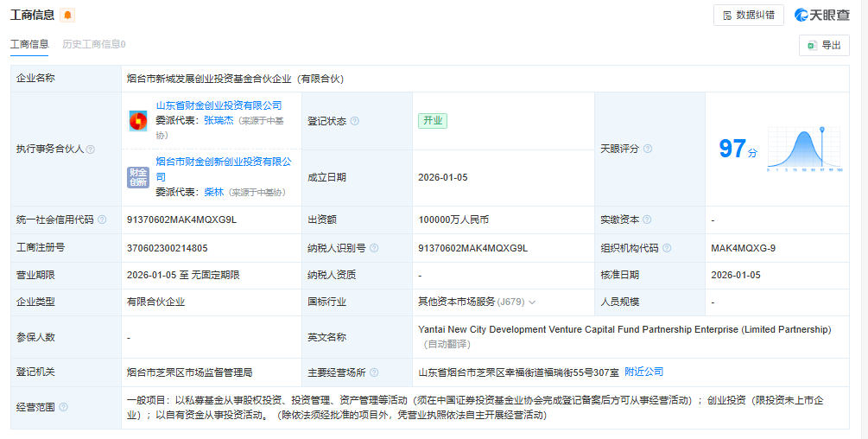The image size is (868, 439).
Task: Click the 财金创新 company logo thumbnail
Action: (x=137, y=177)
